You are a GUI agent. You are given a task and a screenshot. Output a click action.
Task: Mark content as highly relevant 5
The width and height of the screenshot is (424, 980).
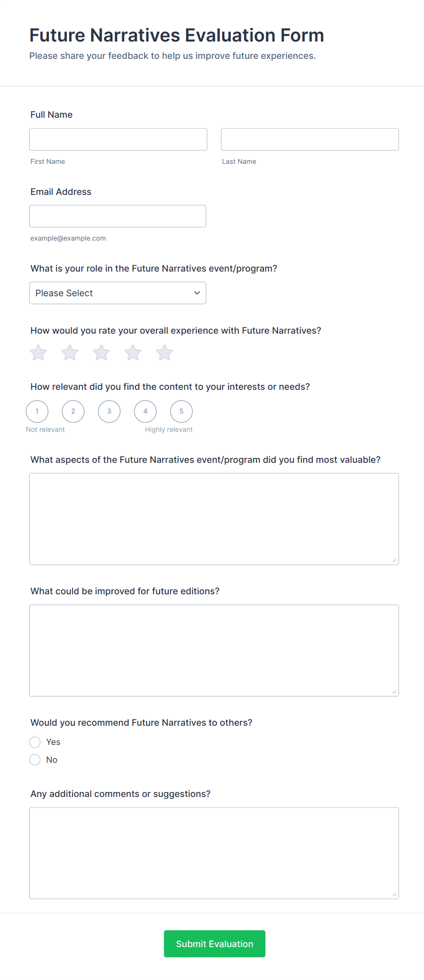(181, 411)
